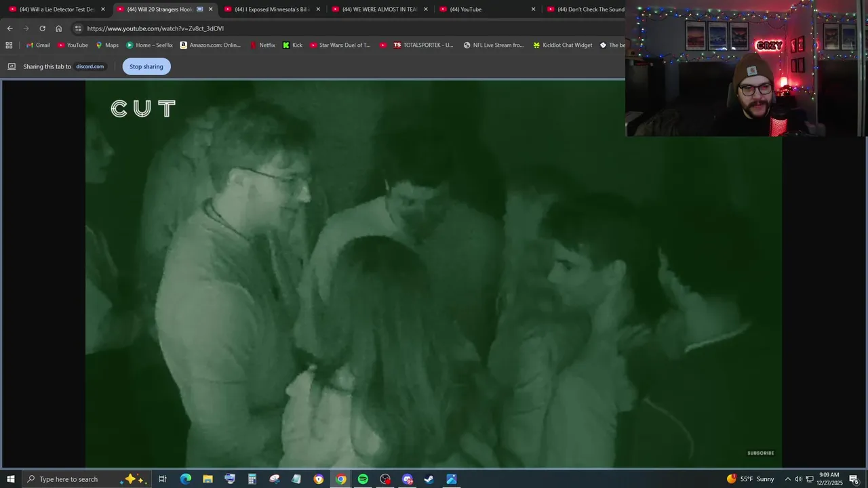Open the TOTALSPORTEK bookmark
This screenshot has width=868, height=488.
tap(423, 45)
